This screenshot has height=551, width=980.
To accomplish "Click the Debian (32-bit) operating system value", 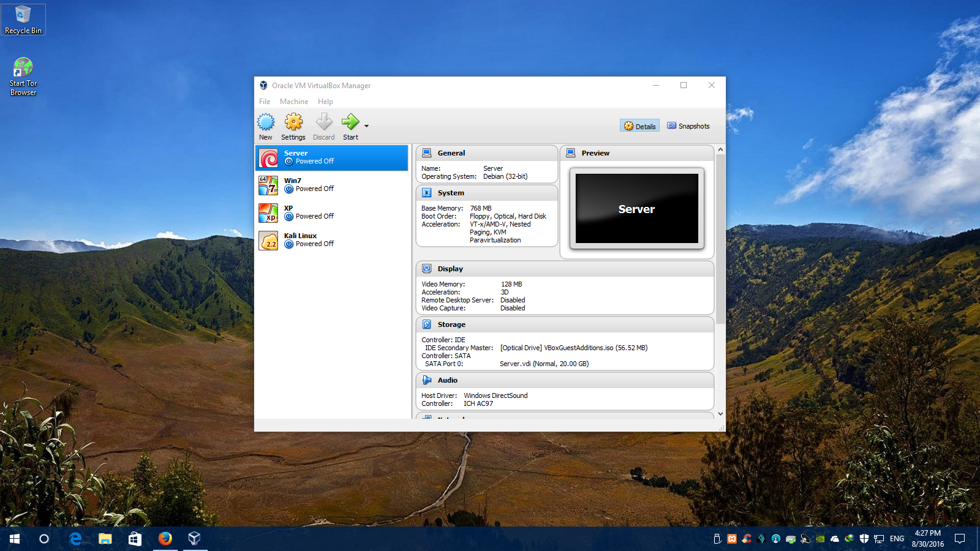I will click(x=505, y=176).
